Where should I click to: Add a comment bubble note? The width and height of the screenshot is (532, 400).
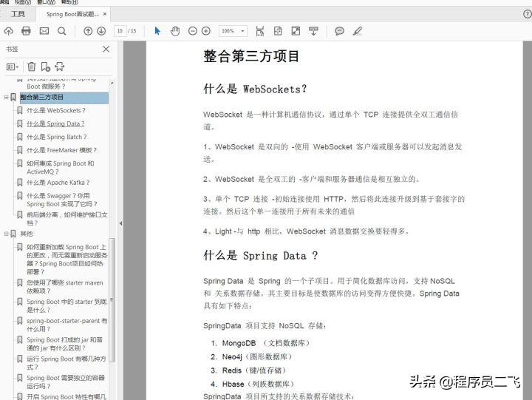click(x=339, y=31)
